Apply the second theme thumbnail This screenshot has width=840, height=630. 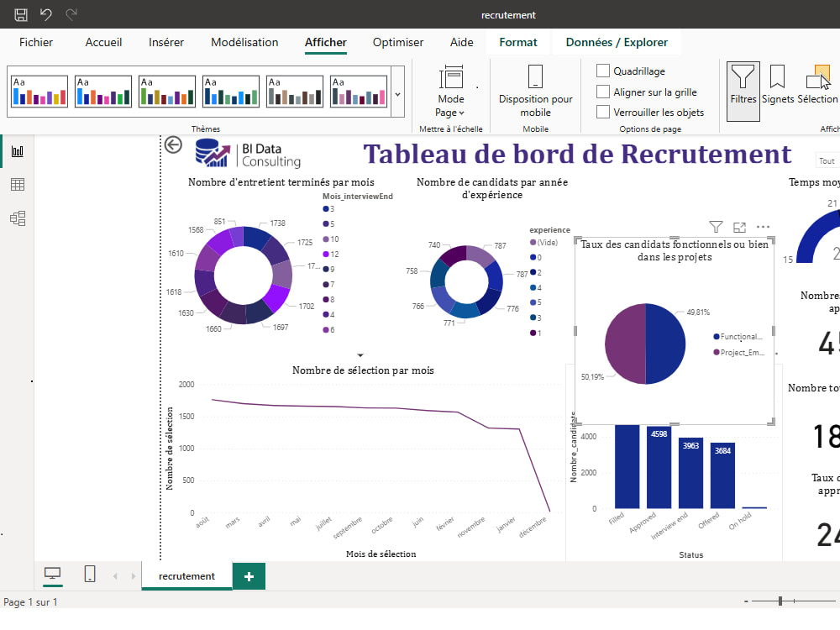tap(103, 91)
